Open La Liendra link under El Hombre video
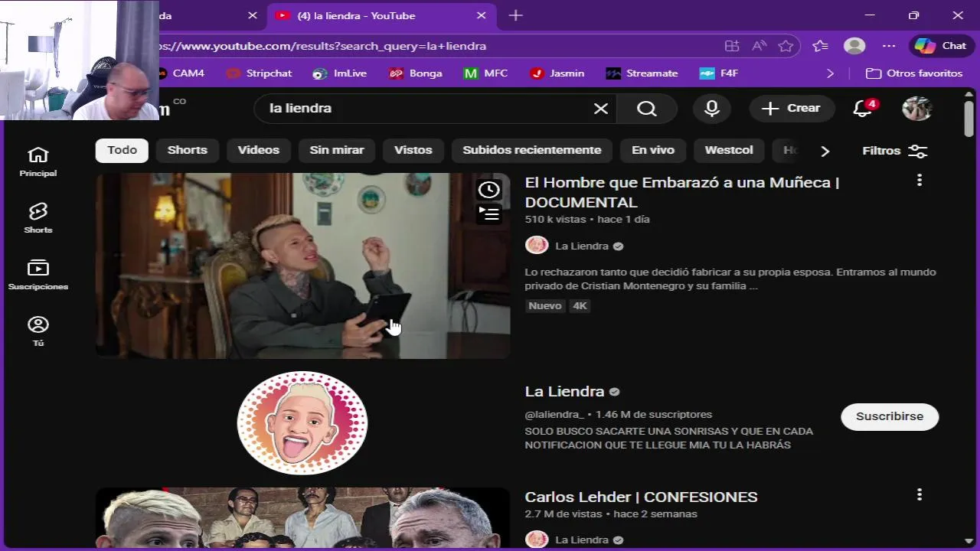Viewport: 980px width, 551px height. click(582, 246)
